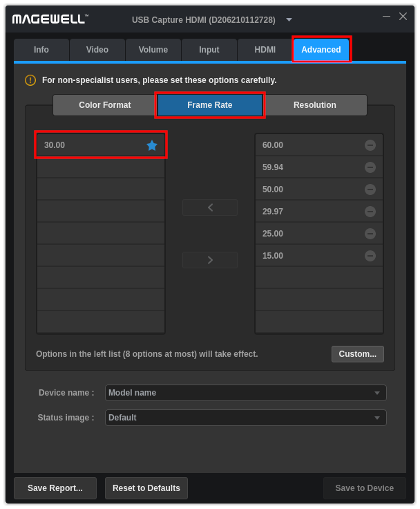Viewport: 420px width, 509px height.
Task: Select 15.00 in the right list
Action: (319, 256)
